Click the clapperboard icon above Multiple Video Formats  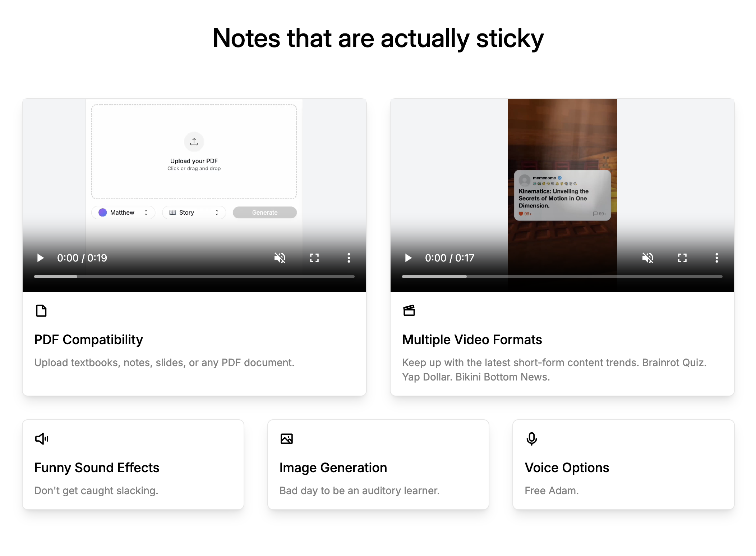point(409,310)
